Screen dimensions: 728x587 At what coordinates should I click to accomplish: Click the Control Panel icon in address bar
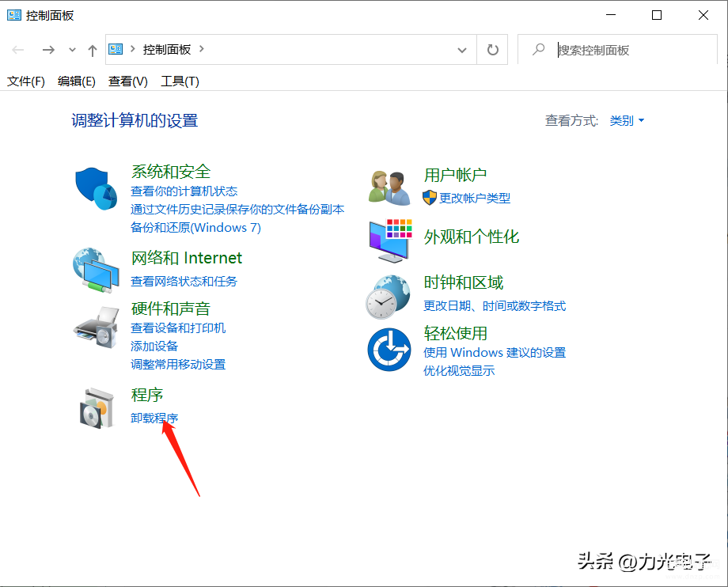pyautogui.click(x=116, y=49)
